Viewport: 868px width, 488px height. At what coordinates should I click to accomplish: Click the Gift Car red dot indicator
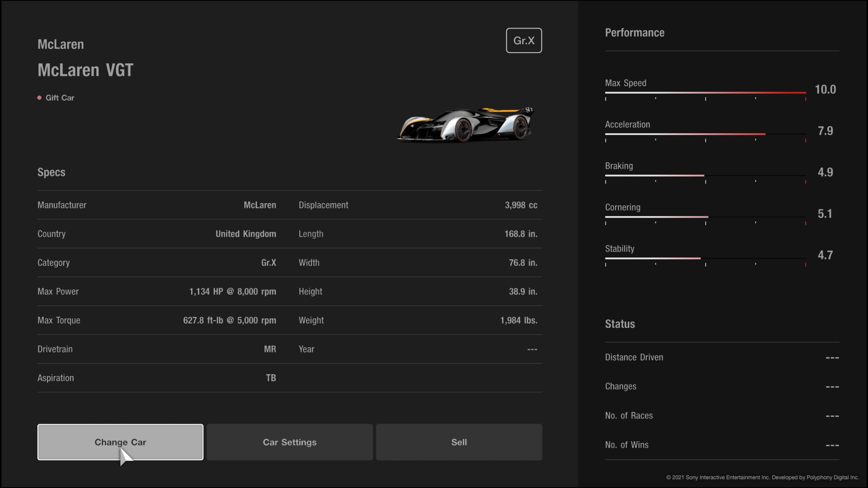[39, 98]
